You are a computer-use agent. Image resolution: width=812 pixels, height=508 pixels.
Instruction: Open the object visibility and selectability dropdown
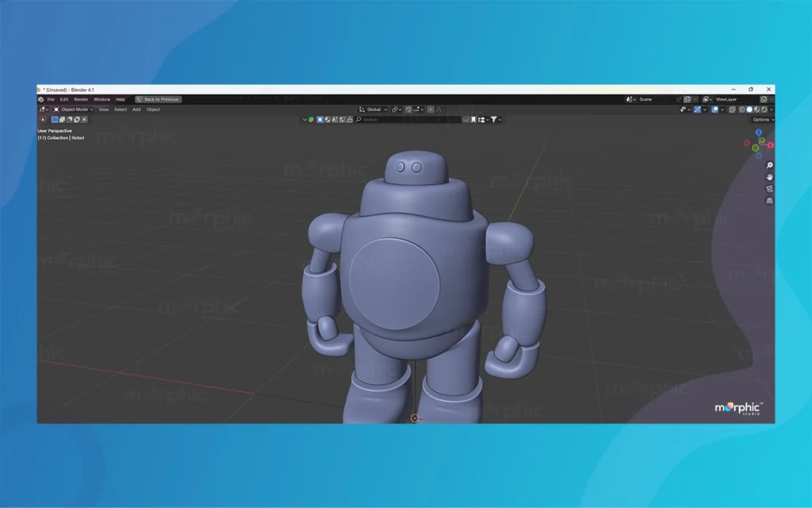pyautogui.click(x=686, y=110)
